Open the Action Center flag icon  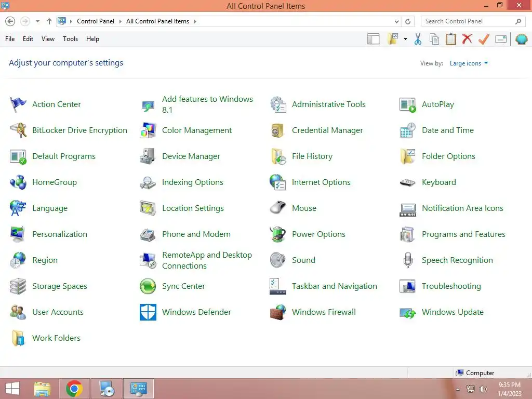(18, 104)
